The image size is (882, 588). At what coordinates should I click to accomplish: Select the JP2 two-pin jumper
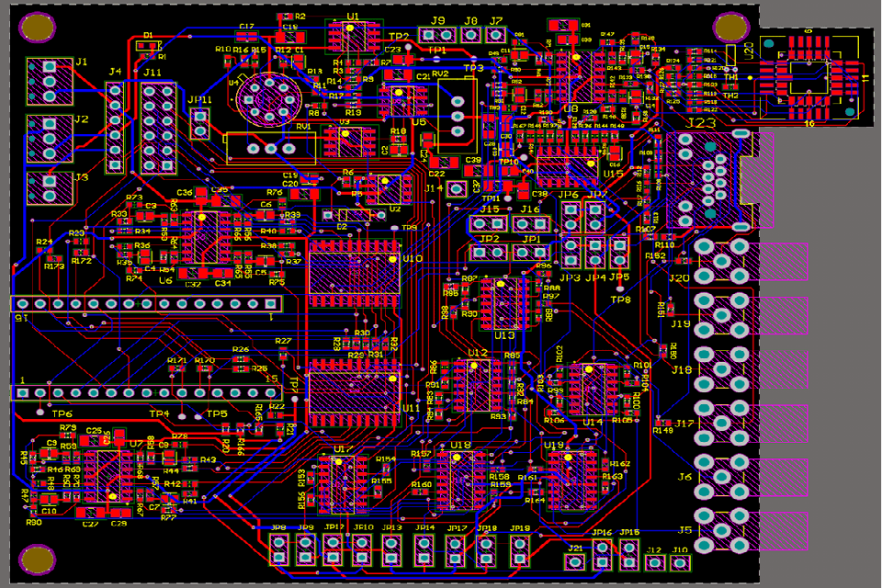pos(488,253)
